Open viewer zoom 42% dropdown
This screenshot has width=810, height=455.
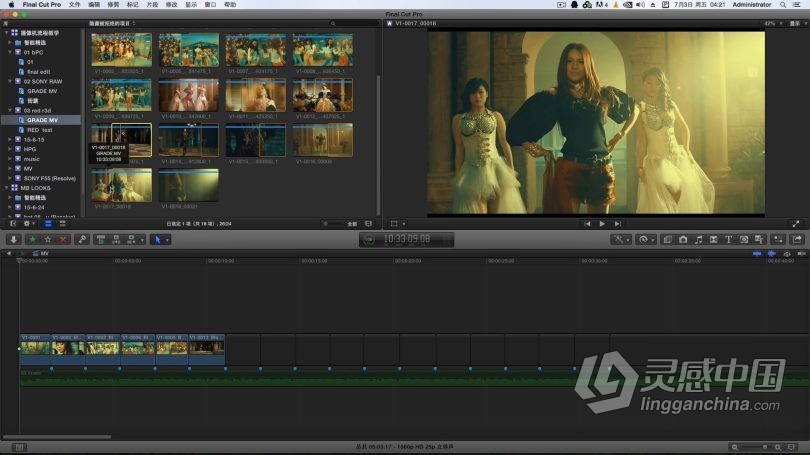[773, 24]
